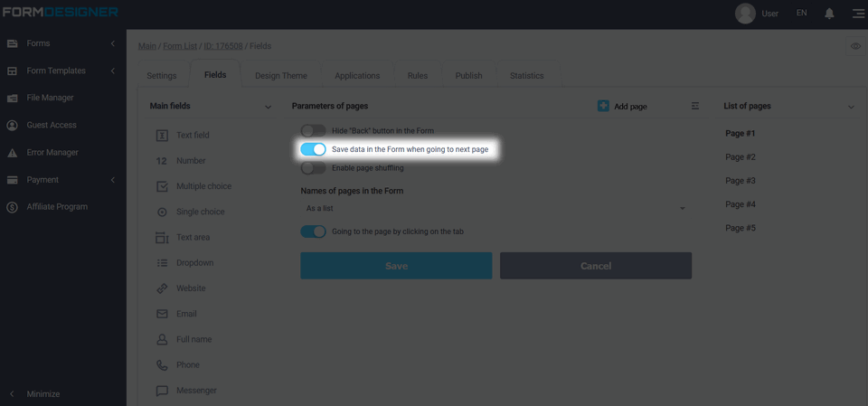Switch to the Design Theme tab
Image resolution: width=868 pixels, height=406 pixels.
coord(281,76)
